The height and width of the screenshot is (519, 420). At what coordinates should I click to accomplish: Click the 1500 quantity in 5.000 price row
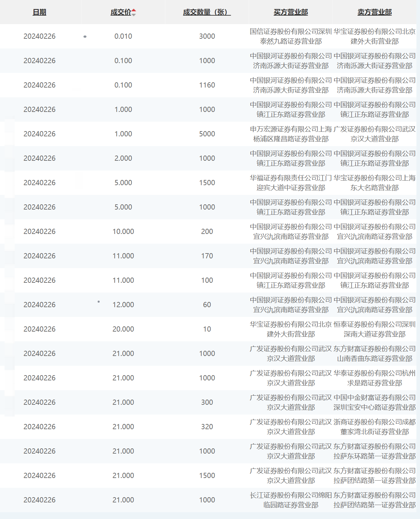207,183
